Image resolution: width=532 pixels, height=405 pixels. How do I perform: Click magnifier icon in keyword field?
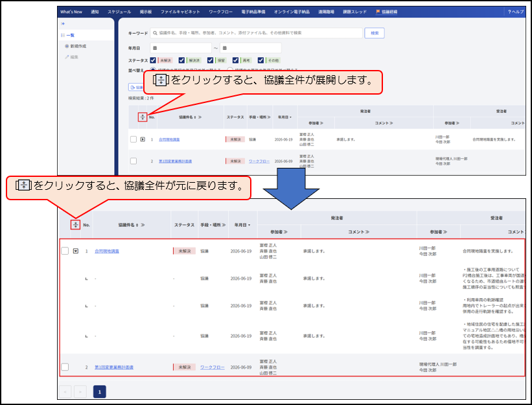point(155,33)
